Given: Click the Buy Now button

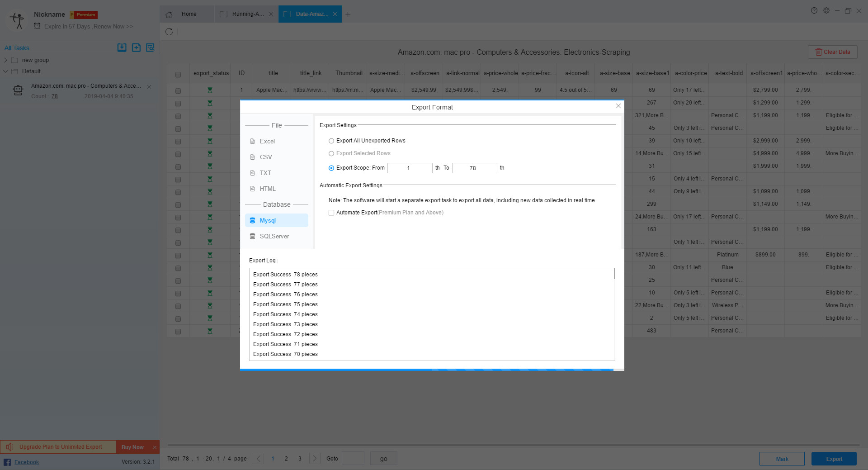Looking at the screenshot, I should (132, 447).
